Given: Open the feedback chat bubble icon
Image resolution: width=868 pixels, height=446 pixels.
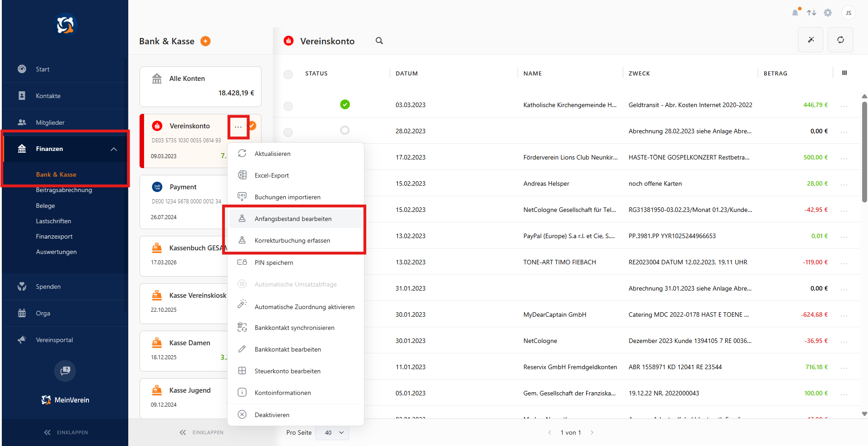Looking at the screenshot, I should pyautogui.click(x=65, y=371).
